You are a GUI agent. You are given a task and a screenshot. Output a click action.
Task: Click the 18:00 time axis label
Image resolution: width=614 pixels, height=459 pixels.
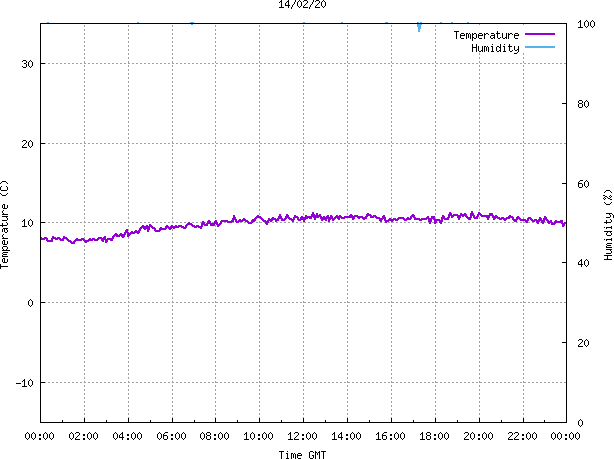[x=434, y=436]
